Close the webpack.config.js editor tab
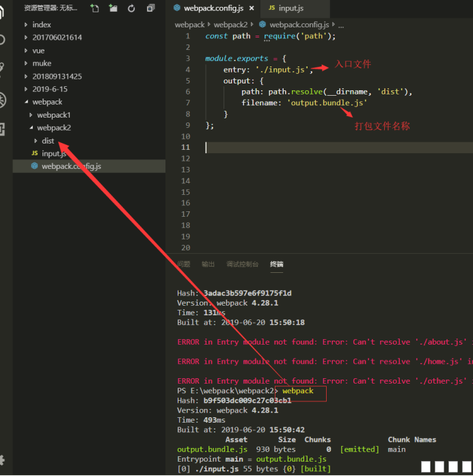This screenshot has height=476, width=473. tap(251, 8)
